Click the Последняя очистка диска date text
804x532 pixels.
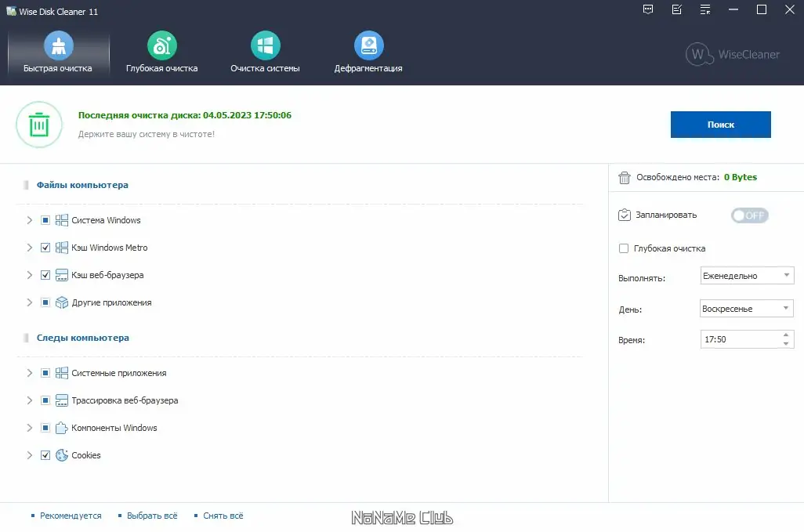click(185, 115)
